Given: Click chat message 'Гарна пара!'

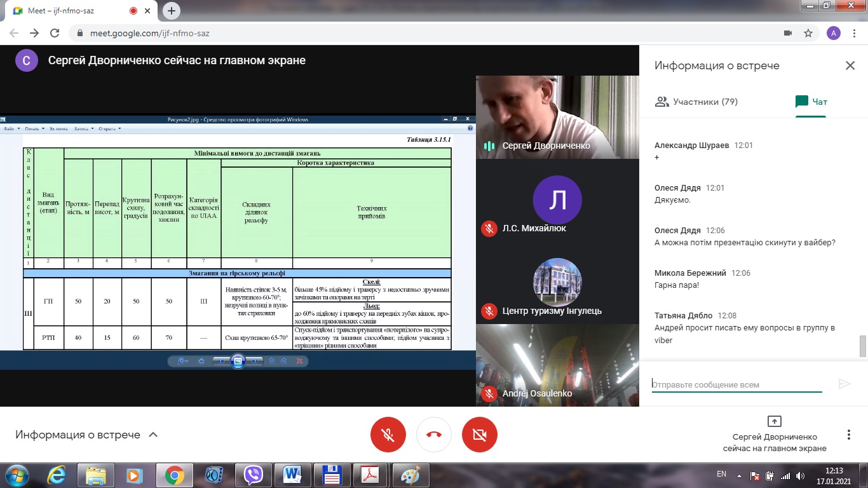Looking at the screenshot, I should pos(677,285).
